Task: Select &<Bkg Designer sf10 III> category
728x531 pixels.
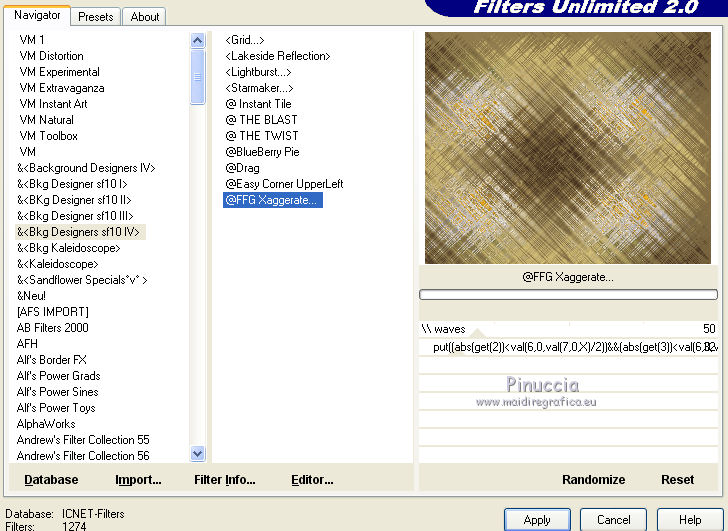Action: coord(75,216)
